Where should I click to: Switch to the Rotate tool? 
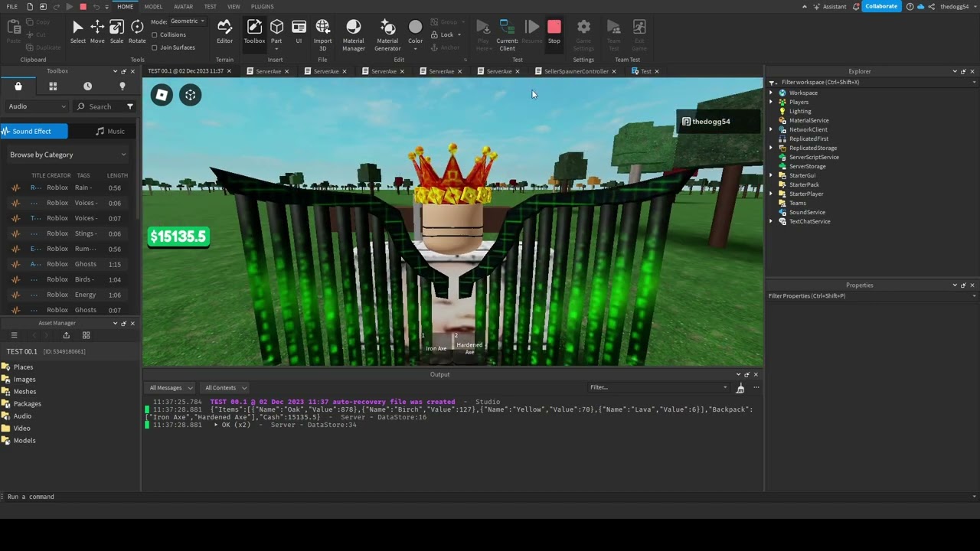137,31
